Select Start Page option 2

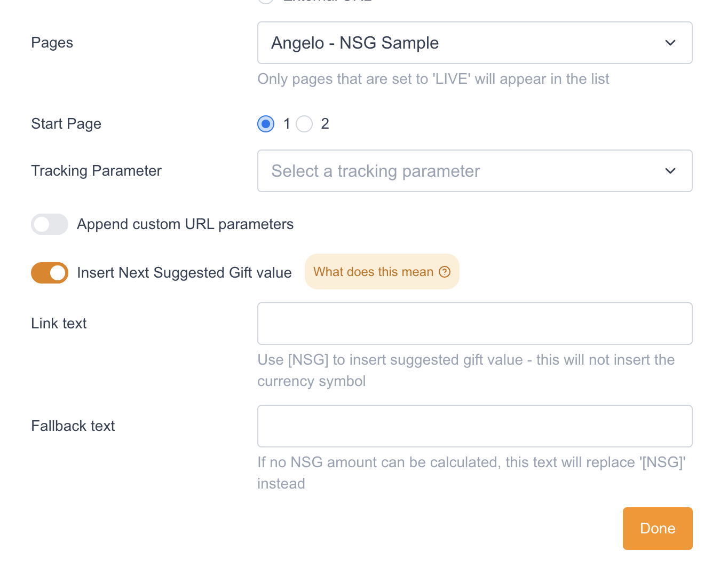(304, 124)
